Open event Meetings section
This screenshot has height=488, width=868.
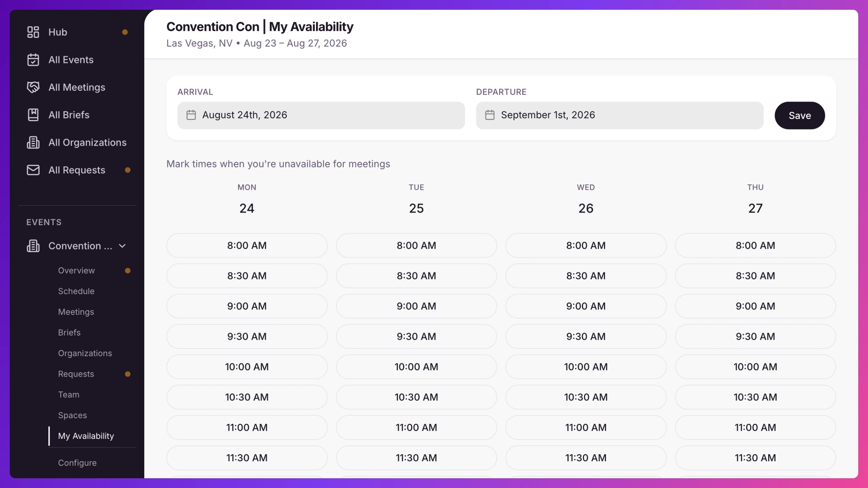pyautogui.click(x=76, y=312)
